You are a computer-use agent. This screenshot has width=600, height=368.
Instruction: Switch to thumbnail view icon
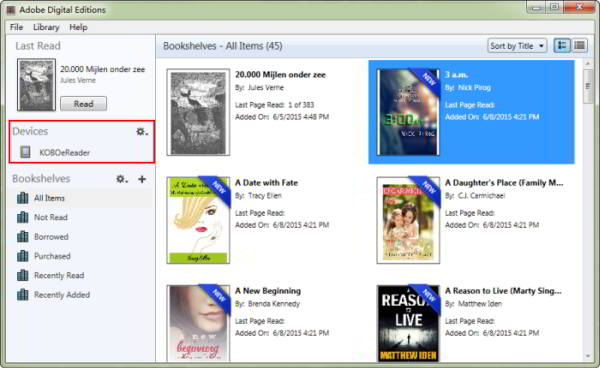coord(562,46)
